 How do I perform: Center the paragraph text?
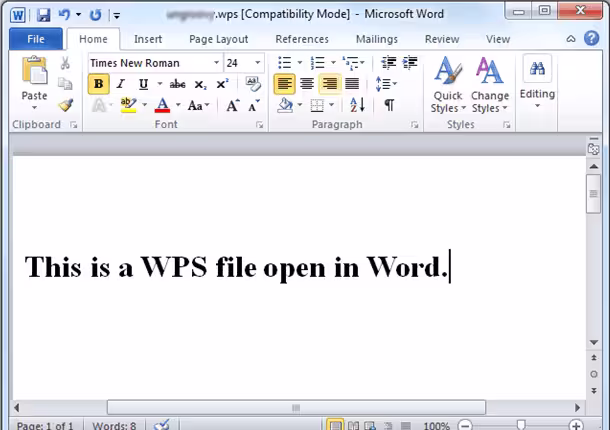307,84
